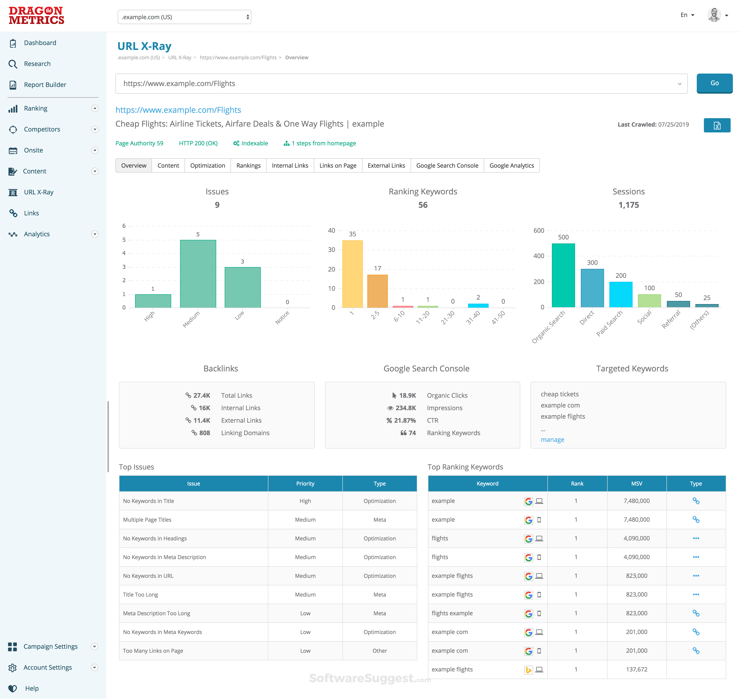Click the Dashboard sidebar icon
The width and height of the screenshot is (740, 700).
pos(13,43)
